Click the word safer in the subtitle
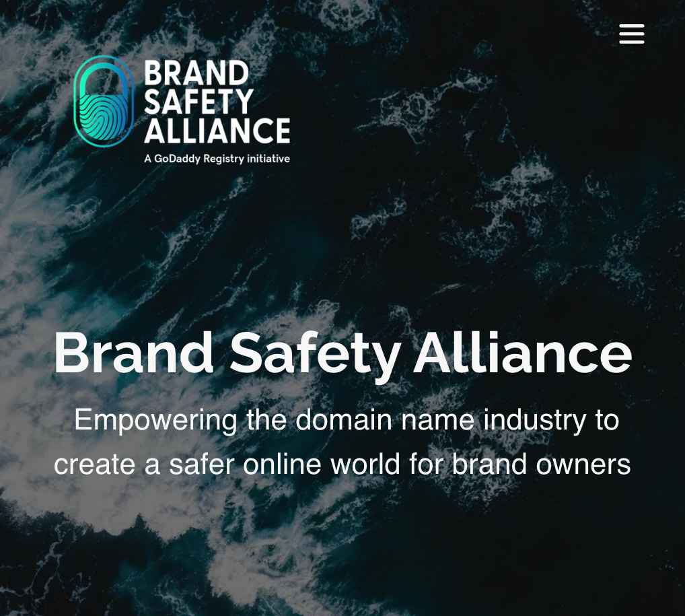685x616 pixels. coord(202,463)
